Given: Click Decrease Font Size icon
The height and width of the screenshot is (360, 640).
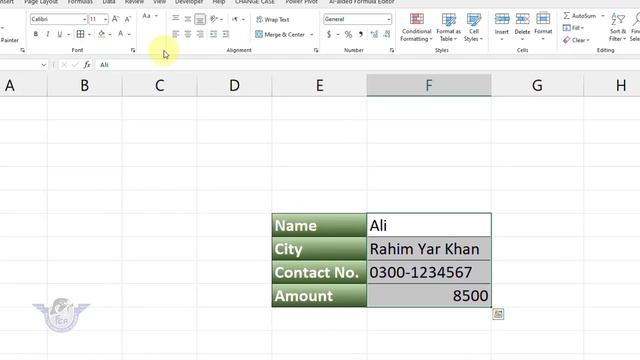Looking at the screenshot, I should click(128, 19).
